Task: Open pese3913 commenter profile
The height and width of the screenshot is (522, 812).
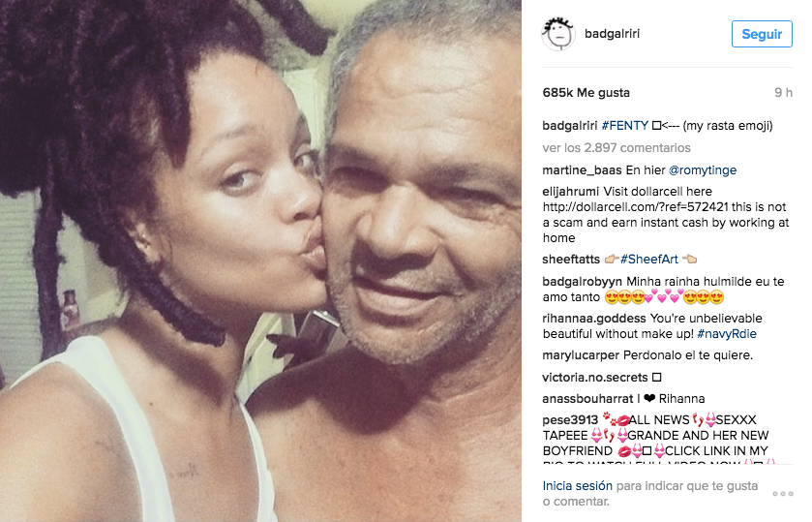Action: coord(570,420)
